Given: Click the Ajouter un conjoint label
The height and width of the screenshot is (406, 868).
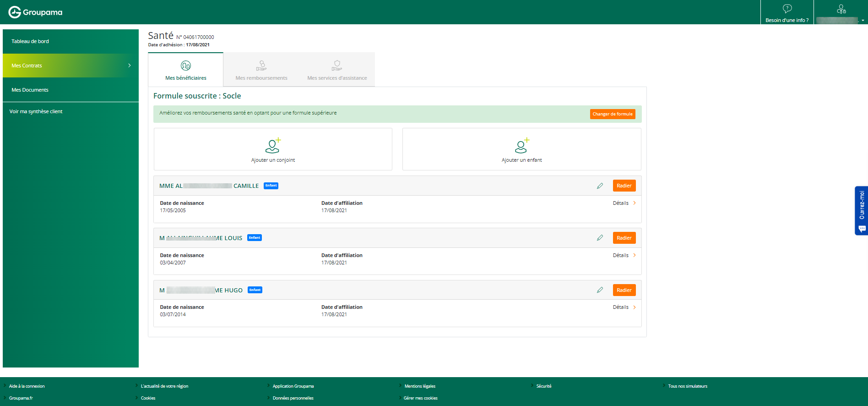Looking at the screenshot, I should [x=273, y=160].
